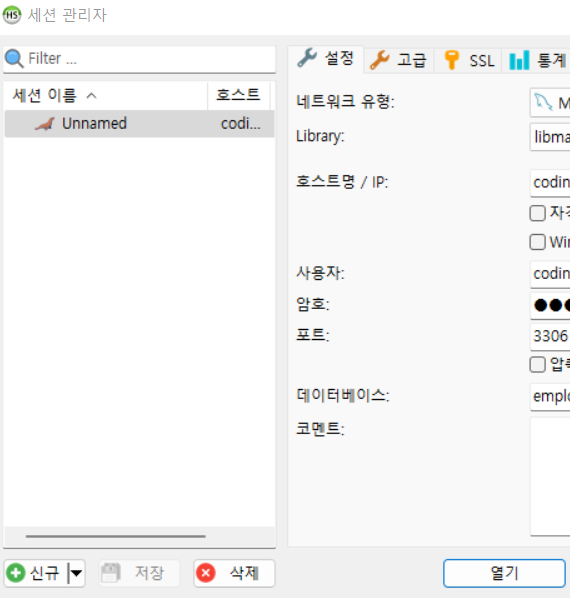Open the SSL tab
The height and width of the screenshot is (598, 570).
coord(468,60)
